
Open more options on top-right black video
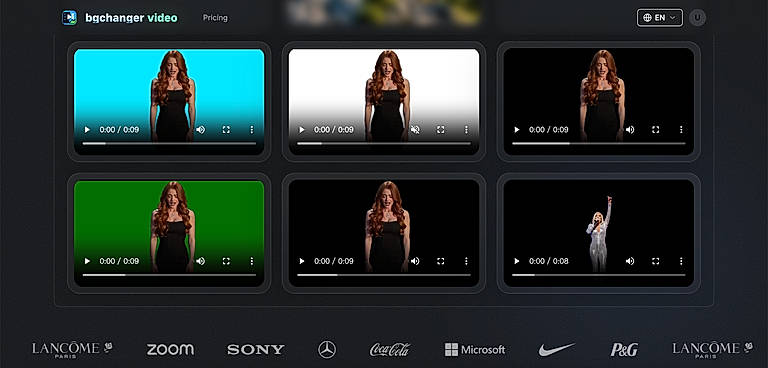click(681, 130)
